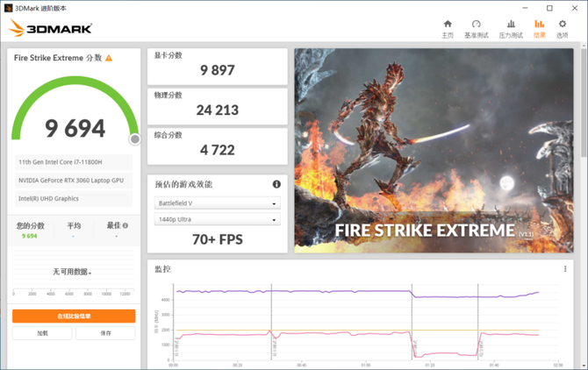Click the orange compare results online button
The width and height of the screenshot is (588, 370).
[x=74, y=316]
